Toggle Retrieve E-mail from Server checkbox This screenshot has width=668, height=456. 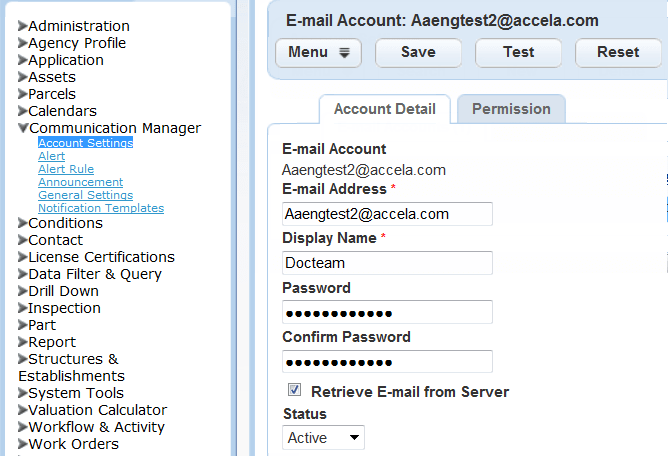pos(295,390)
